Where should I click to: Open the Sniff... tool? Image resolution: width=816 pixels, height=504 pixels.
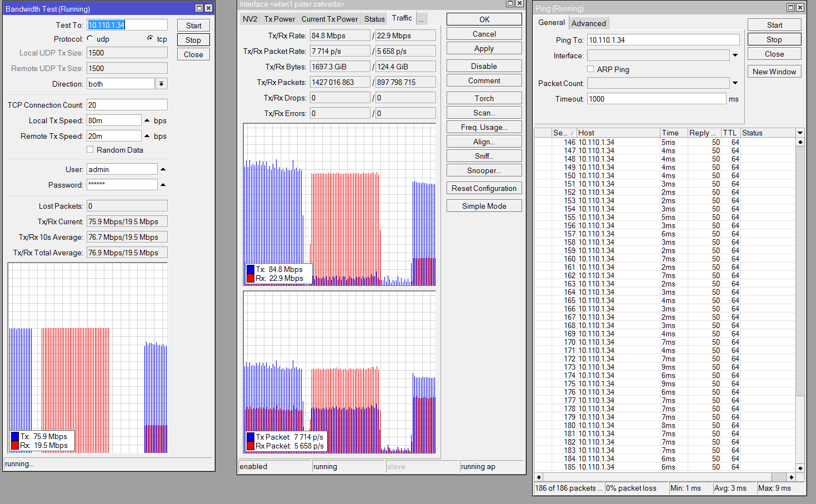[x=484, y=156]
